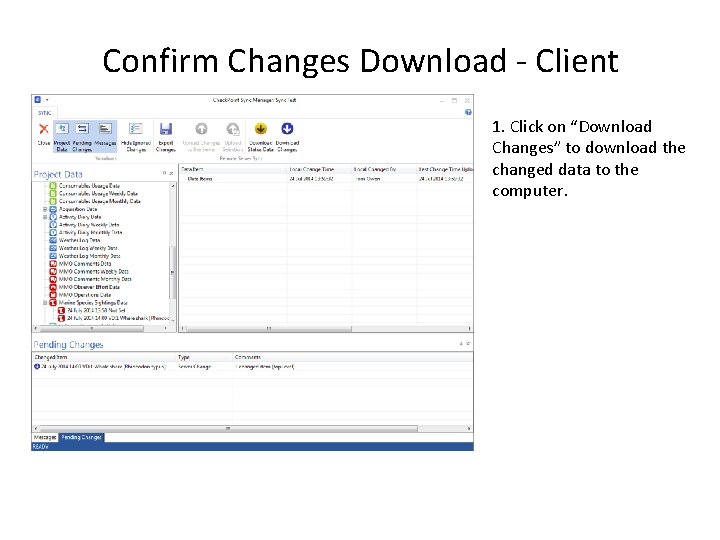Click Local Changed By column header

pyautogui.click(x=384, y=169)
